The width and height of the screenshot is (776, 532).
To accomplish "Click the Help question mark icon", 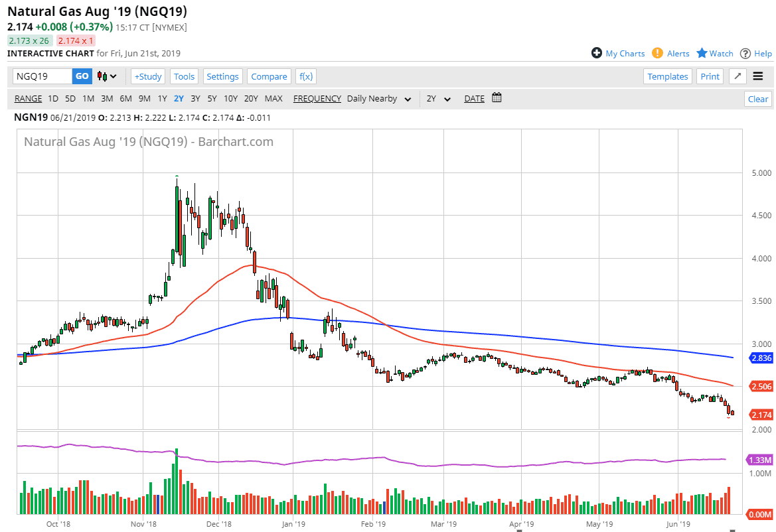I will tap(745, 53).
